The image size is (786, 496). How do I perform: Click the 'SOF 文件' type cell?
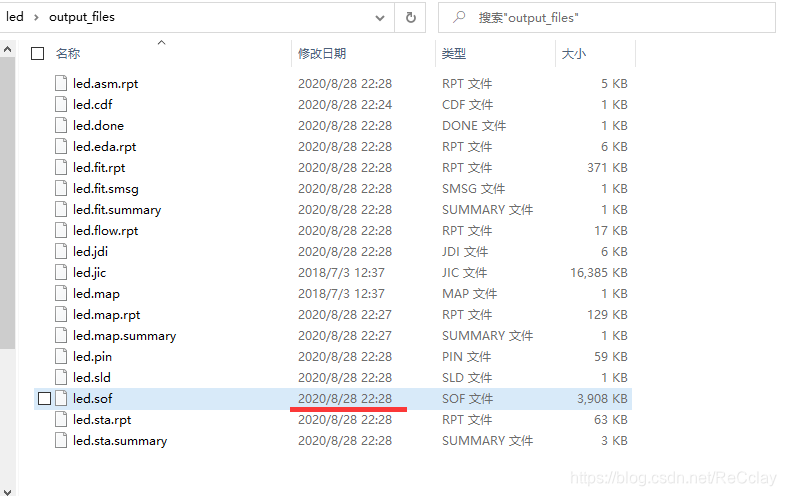467,399
